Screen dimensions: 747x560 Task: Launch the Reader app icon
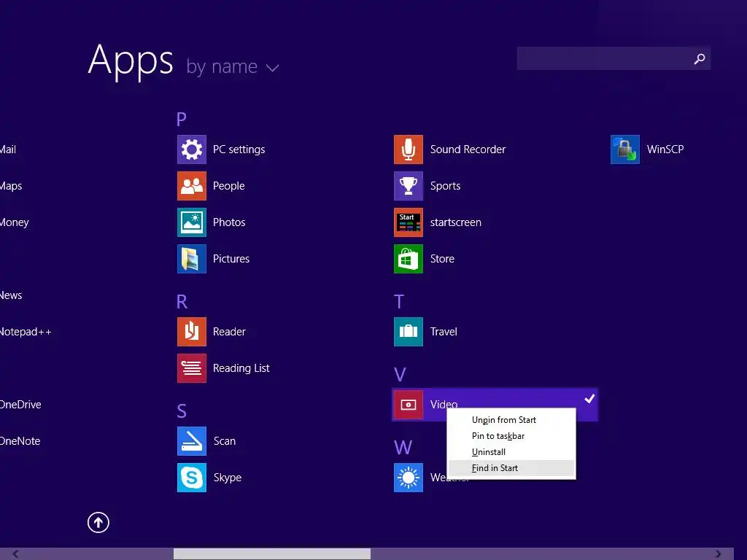[192, 332]
